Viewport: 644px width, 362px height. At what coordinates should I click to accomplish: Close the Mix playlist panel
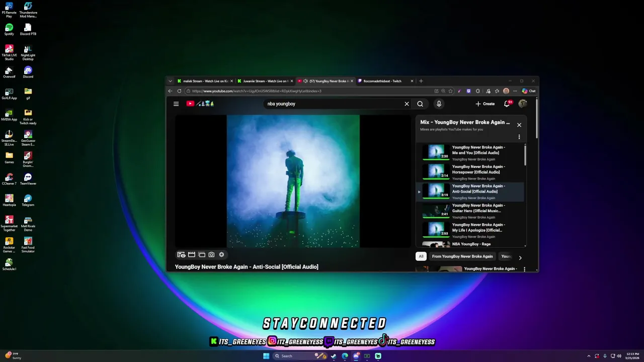pyautogui.click(x=519, y=125)
